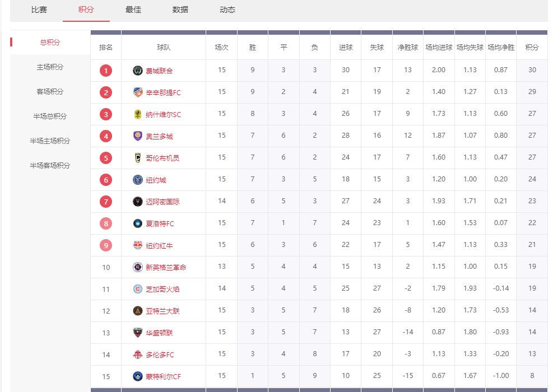Click the 辛辛那提FC team crest icon

point(138,92)
